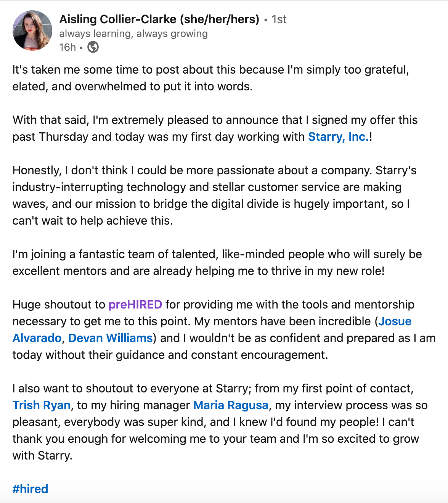Open the Starry, Inc. company link
The width and height of the screenshot is (448, 503).
click(x=339, y=137)
